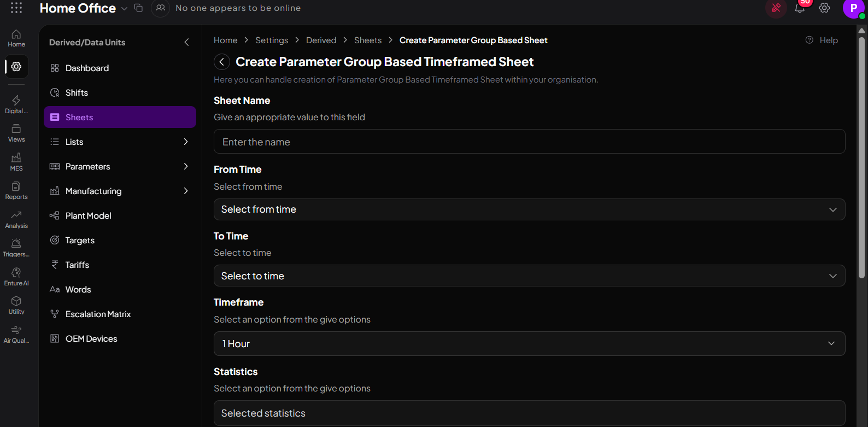Viewport: 868px width, 427px height.
Task: Open the notifications bell icon
Action: pyautogui.click(x=800, y=8)
